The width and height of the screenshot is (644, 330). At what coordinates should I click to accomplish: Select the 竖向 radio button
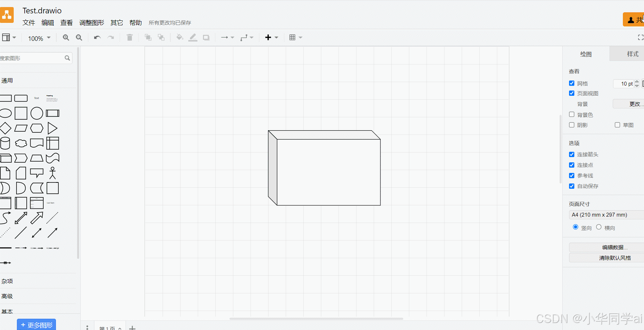coord(575,227)
